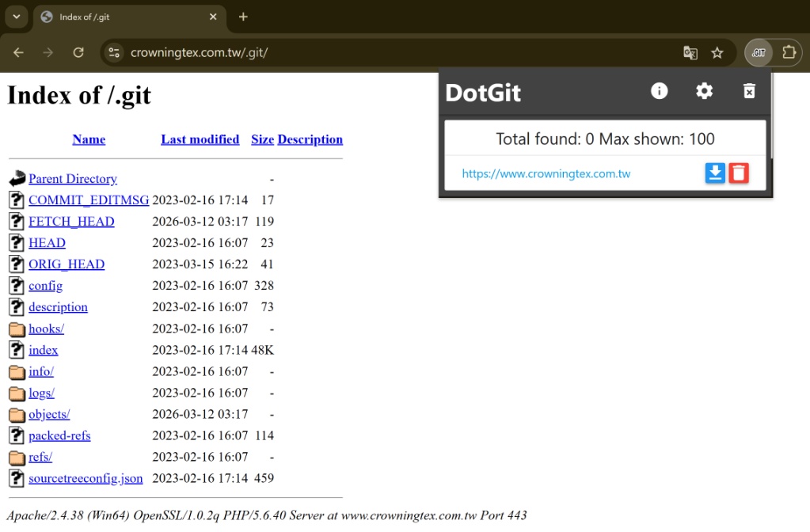Click the logs/ folder icon
The width and height of the screenshot is (810, 532).
coord(17,393)
